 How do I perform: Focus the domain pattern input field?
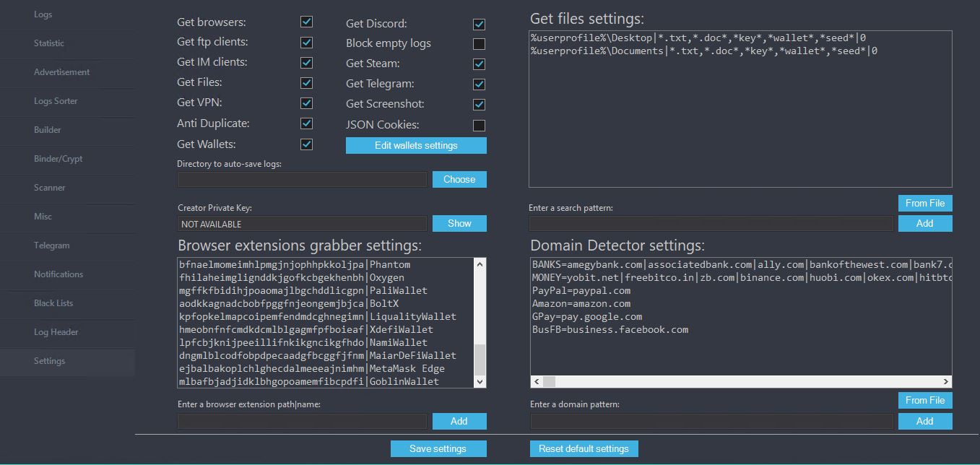711,421
